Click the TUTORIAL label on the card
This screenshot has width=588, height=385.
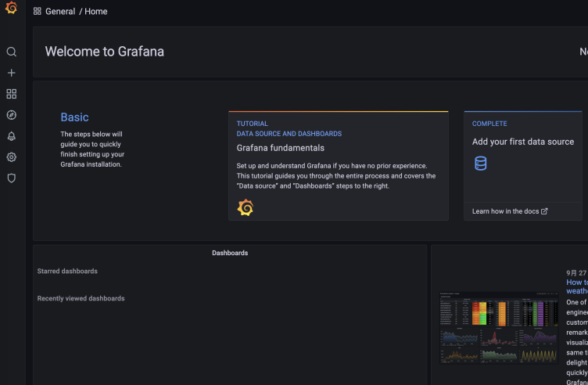(252, 124)
